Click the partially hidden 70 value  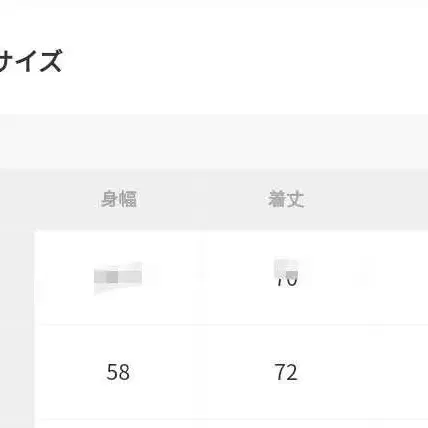click(x=286, y=273)
